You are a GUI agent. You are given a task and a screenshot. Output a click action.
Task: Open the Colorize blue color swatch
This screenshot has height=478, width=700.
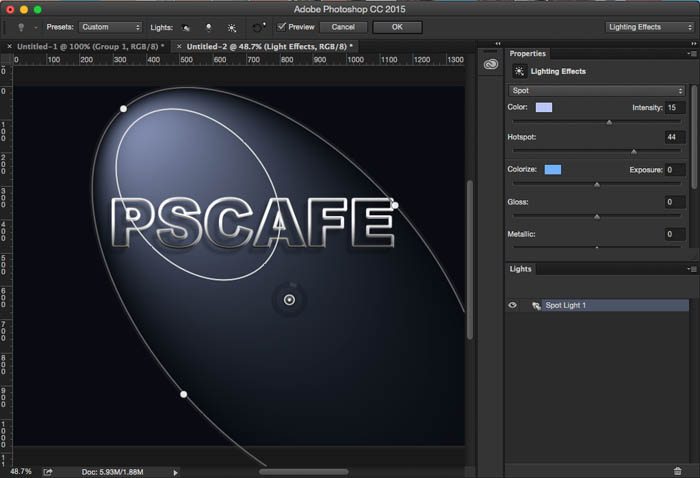point(553,170)
